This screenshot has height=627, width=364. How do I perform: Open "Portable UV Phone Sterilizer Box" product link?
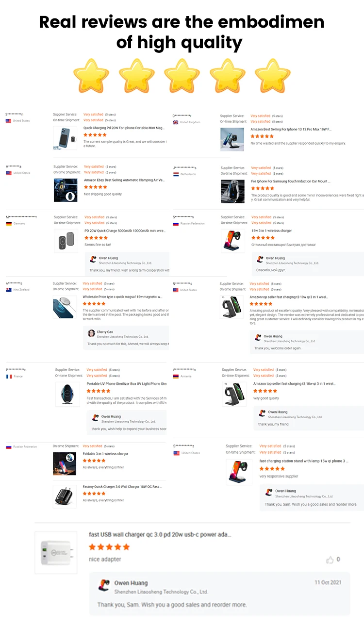point(126,384)
